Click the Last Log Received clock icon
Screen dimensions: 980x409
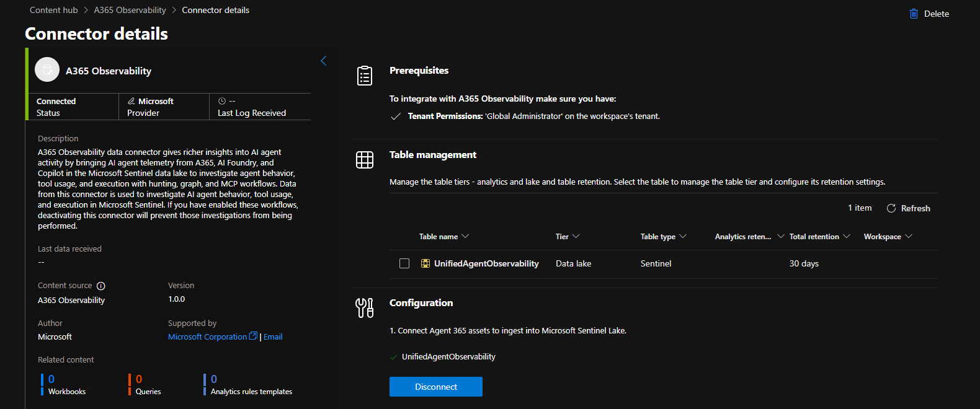coord(222,101)
